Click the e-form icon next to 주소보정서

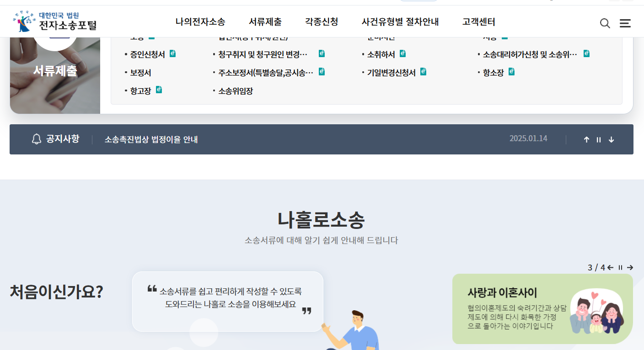click(321, 71)
